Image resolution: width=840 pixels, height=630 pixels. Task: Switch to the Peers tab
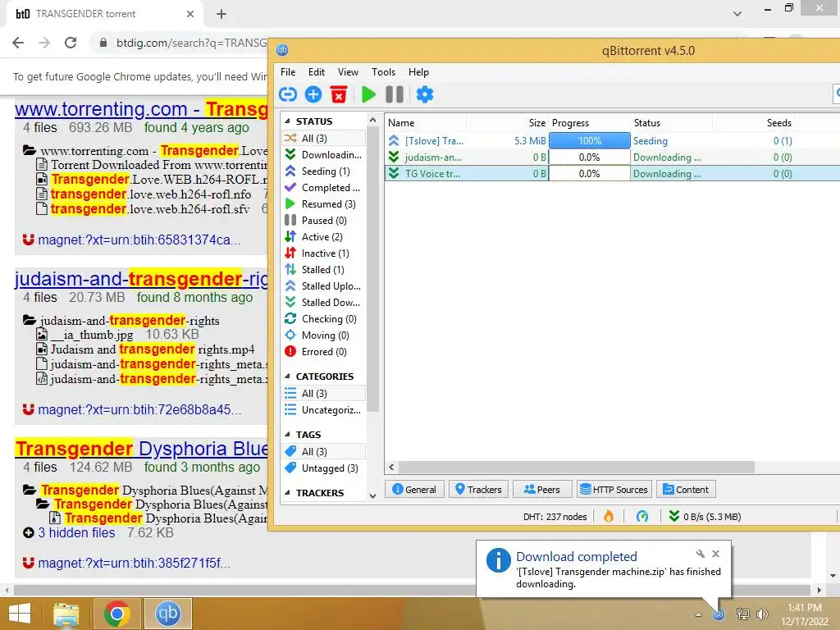pos(541,489)
